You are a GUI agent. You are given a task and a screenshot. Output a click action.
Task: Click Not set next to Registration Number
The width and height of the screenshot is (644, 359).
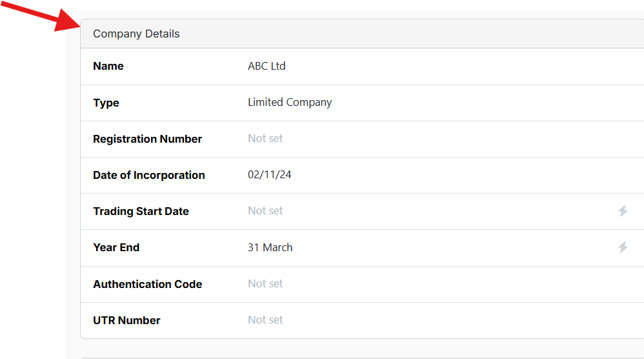265,138
